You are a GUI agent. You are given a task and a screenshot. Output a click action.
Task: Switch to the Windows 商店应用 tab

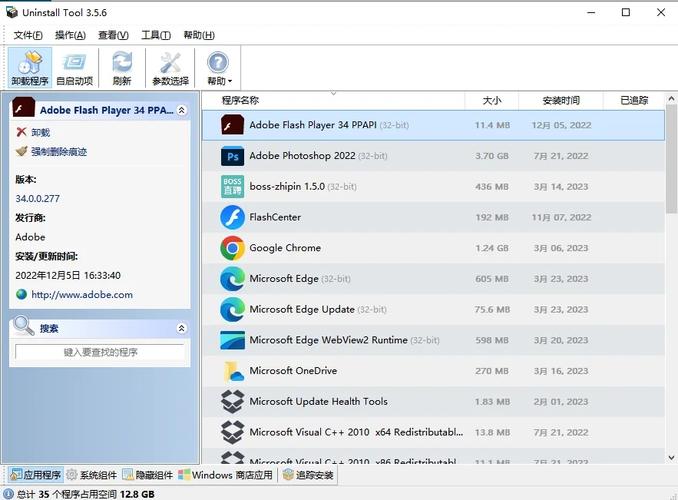(x=225, y=475)
